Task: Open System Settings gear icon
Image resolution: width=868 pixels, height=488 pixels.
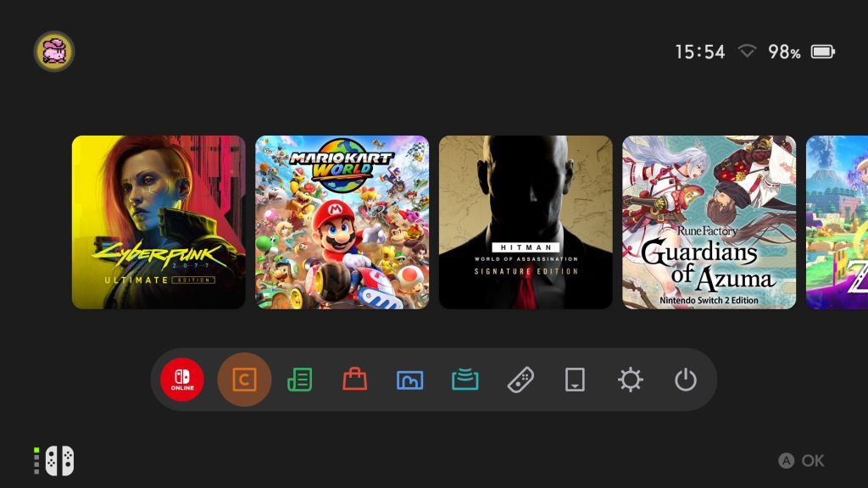Action: click(x=631, y=380)
